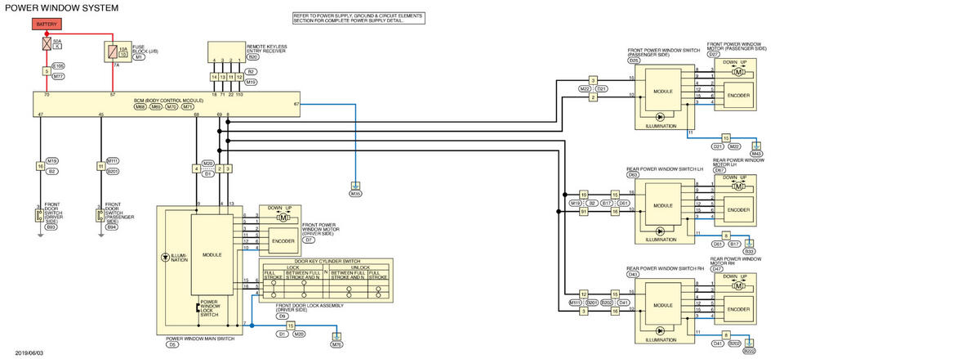The width and height of the screenshot is (980, 359).
Task: Select the rear LH window motor M symbol
Action: click(738, 186)
